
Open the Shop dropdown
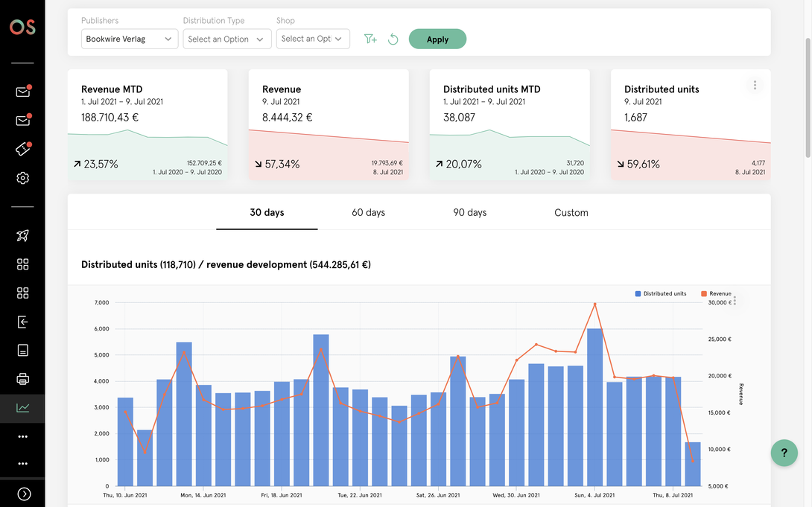tap(313, 39)
